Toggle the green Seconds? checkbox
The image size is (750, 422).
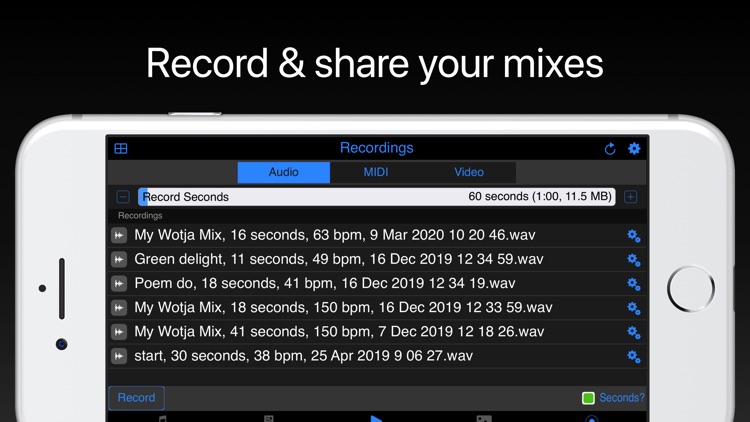click(588, 398)
